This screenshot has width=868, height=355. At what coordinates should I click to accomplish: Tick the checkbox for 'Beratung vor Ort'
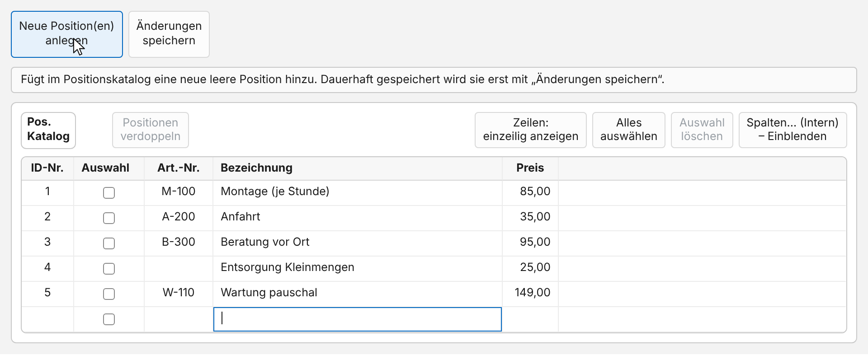pyautogui.click(x=109, y=243)
